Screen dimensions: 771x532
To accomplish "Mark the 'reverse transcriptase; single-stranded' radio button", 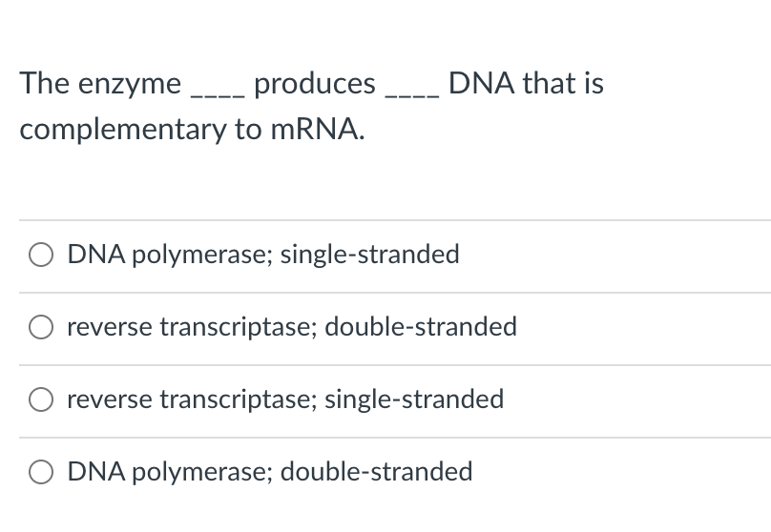I will tap(41, 399).
